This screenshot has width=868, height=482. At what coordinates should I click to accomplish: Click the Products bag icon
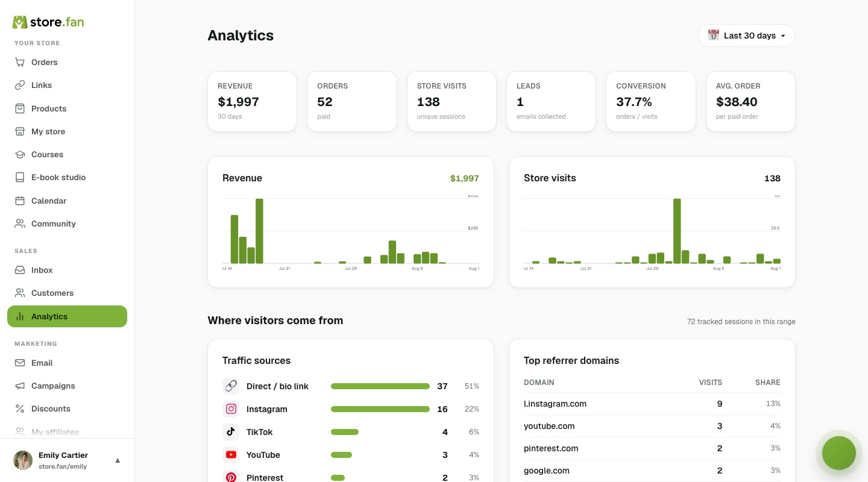pos(20,108)
